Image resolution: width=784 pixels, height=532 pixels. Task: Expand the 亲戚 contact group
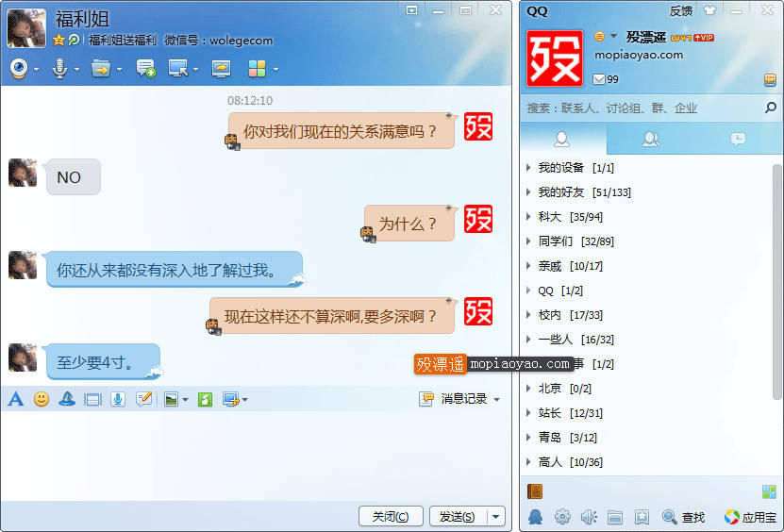tap(528, 265)
